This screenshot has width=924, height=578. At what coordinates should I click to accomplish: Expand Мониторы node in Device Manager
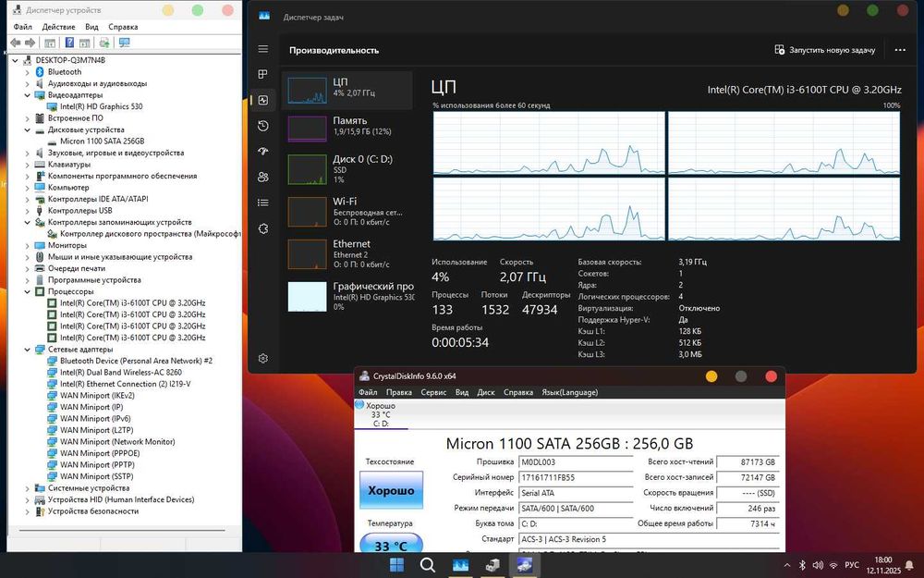click(27, 245)
